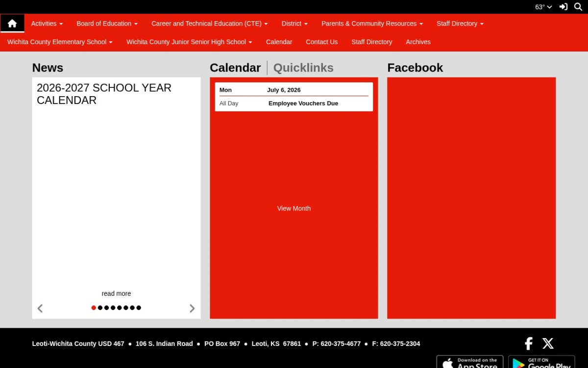Expand Wichita County Elementary School menu

pos(60,42)
